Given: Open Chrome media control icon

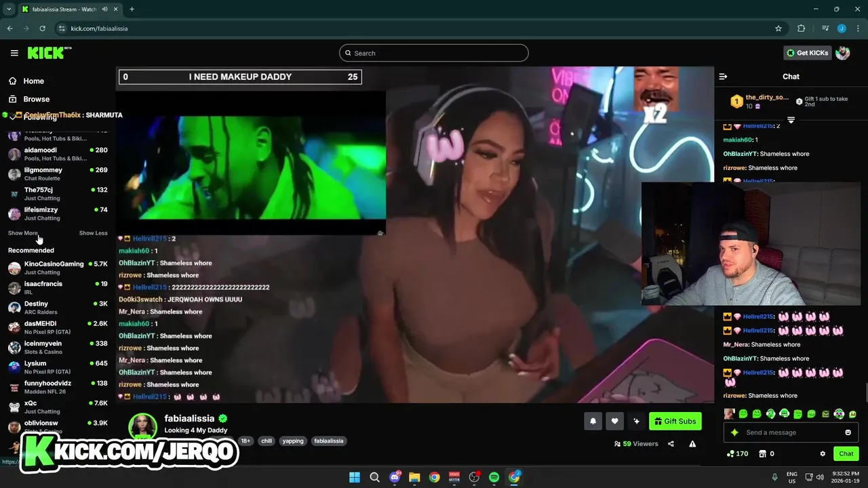Looking at the screenshot, I should (825, 28).
